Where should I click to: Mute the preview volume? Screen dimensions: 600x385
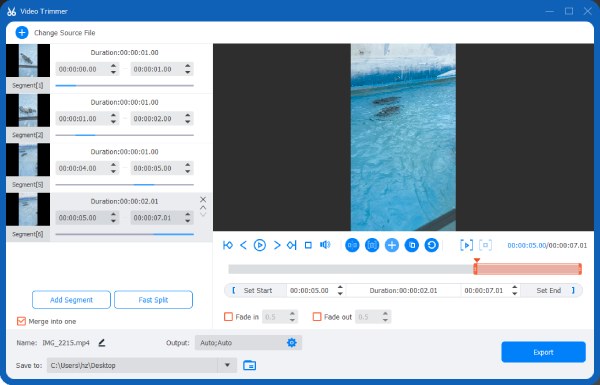[x=325, y=245]
